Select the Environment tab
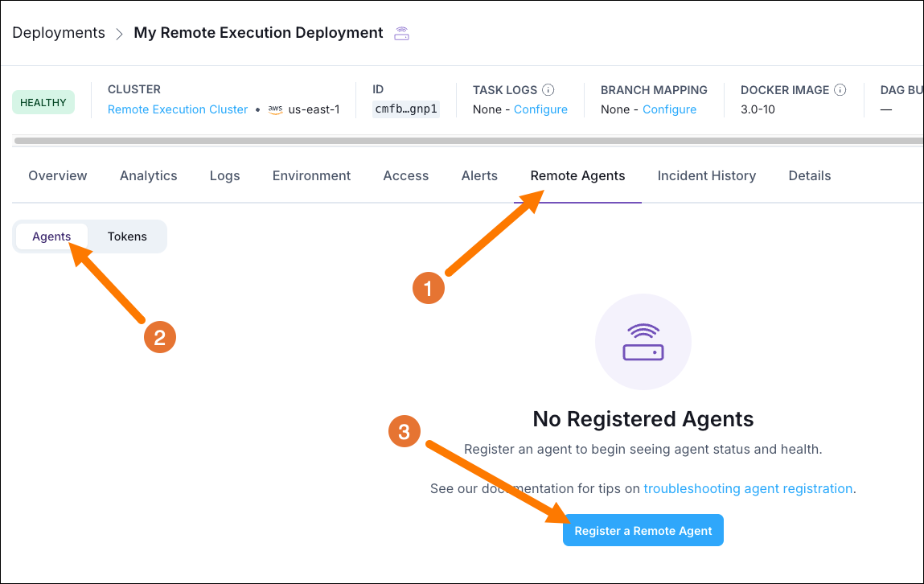Viewport: 924px width, 584px height. (x=311, y=175)
